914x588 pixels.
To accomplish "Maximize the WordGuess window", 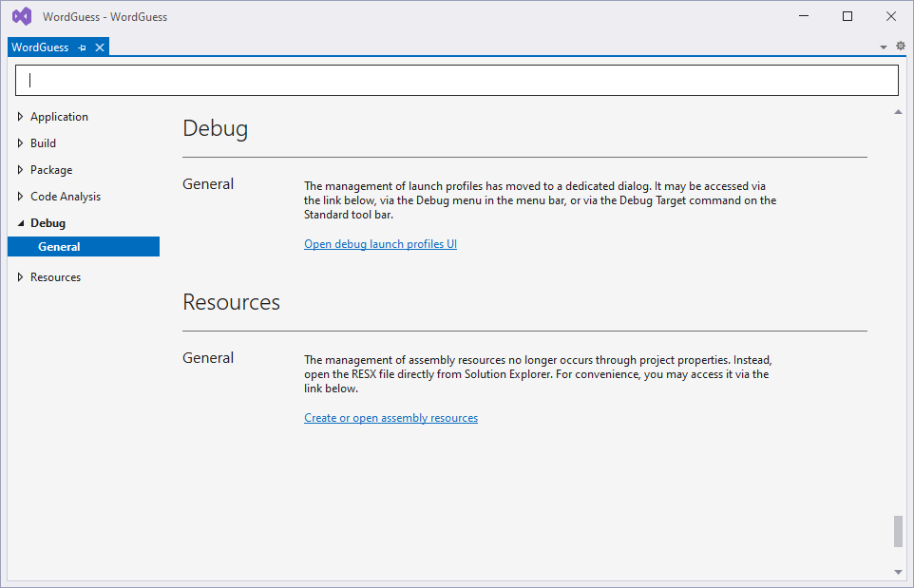I will tap(847, 16).
